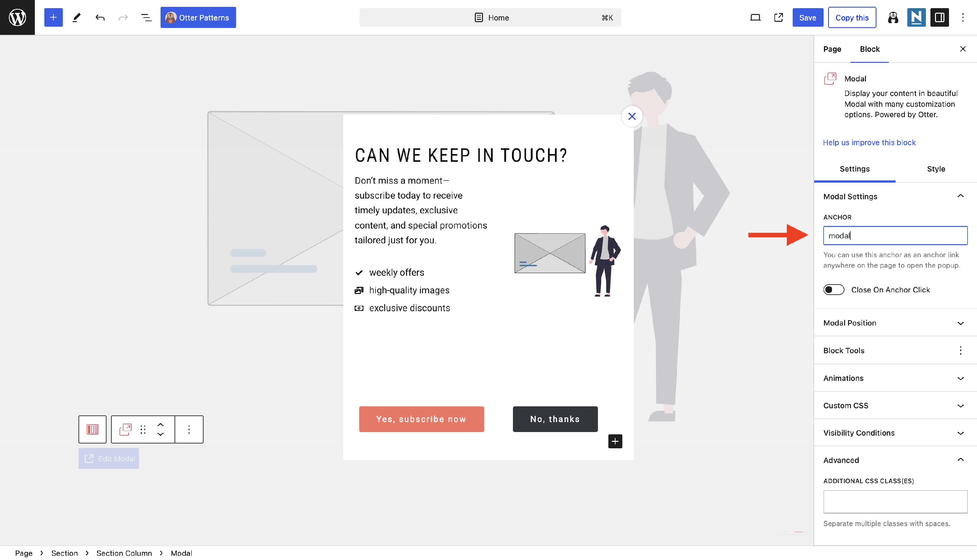Close the modal with X circle

point(631,116)
